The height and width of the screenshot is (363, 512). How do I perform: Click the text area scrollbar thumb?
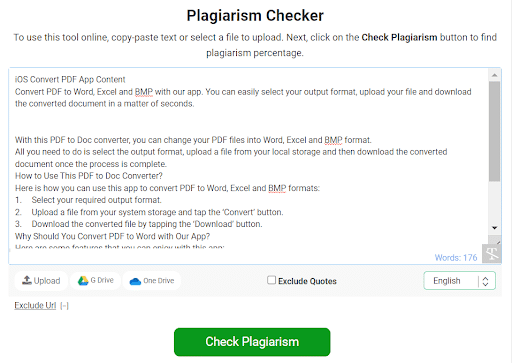(x=495, y=131)
